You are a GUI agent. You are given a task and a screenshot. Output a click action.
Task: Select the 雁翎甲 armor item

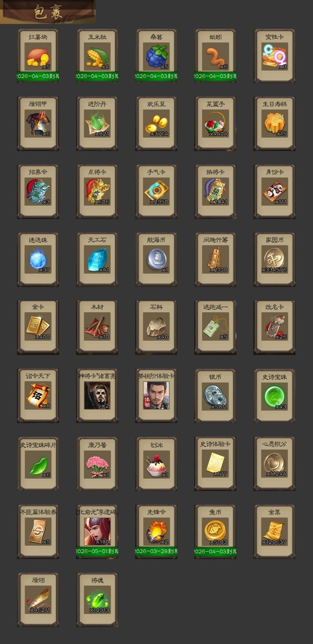tap(38, 124)
